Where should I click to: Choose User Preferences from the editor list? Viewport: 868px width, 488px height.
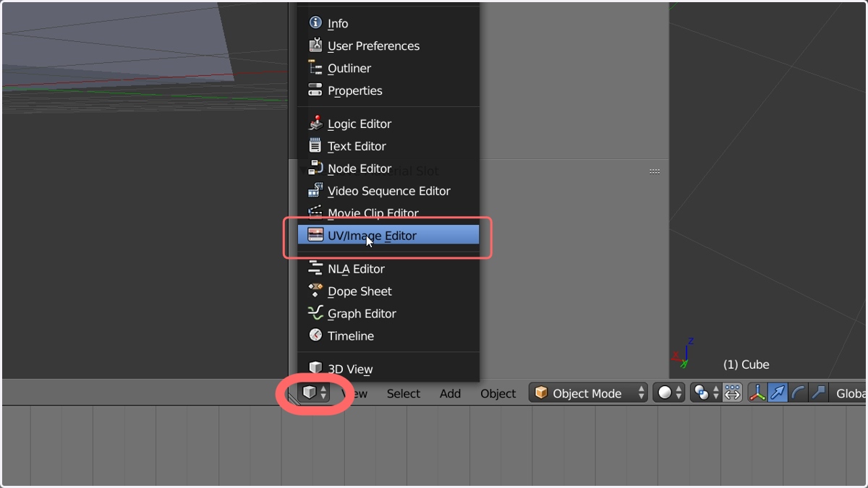point(388,46)
